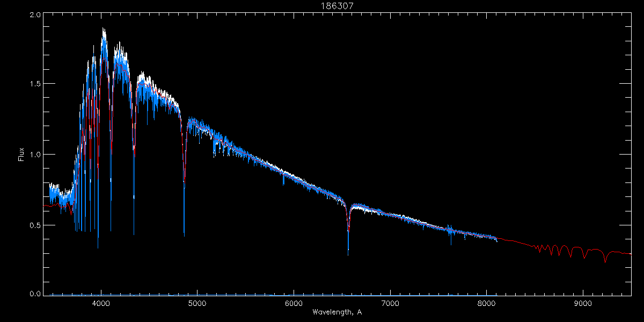Click the 6000 x-axis tick label
The height and width of the screenshot is (322, 644).
pyautogui.click(x=294, y=303)
